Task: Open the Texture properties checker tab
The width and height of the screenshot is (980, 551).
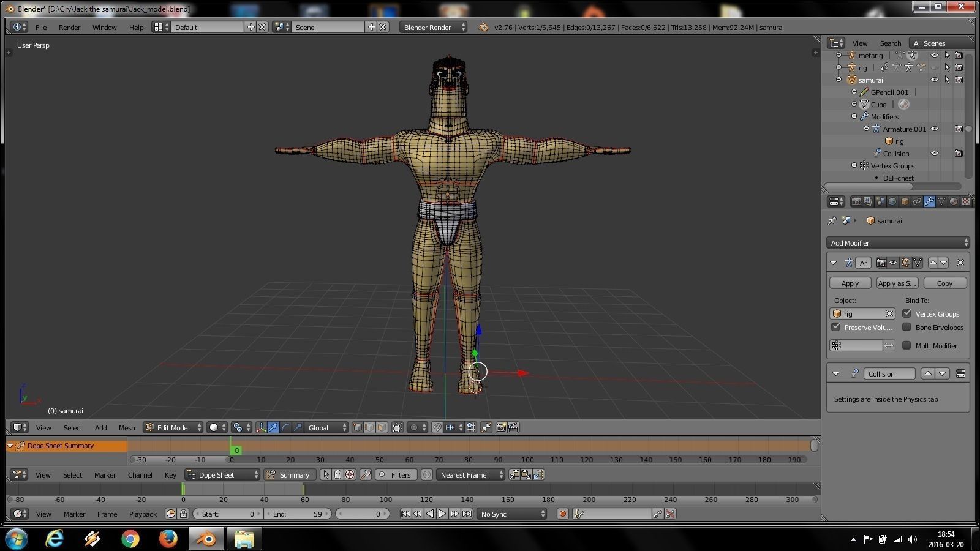Action: tap(966, 201)
